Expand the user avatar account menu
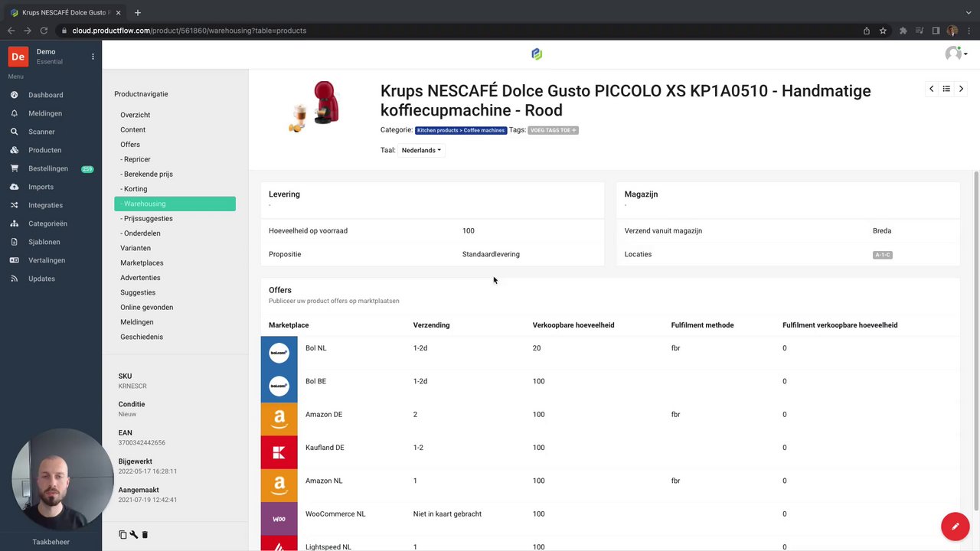The image size is (980, 551). 956,54
